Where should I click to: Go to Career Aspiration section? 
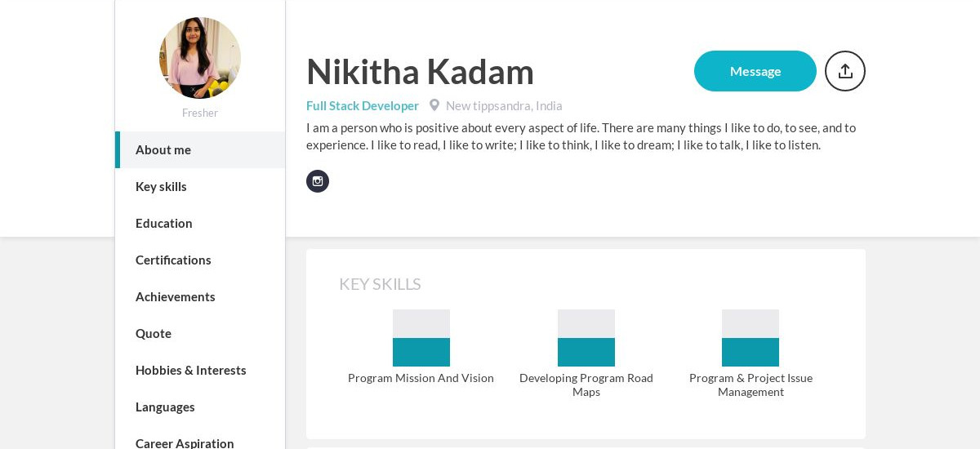pos(200,441)
